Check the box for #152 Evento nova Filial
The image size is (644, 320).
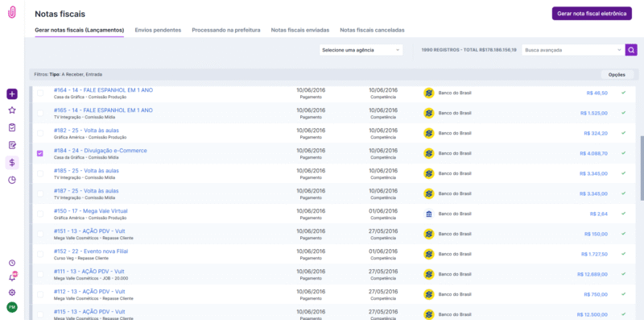[39, 254]
